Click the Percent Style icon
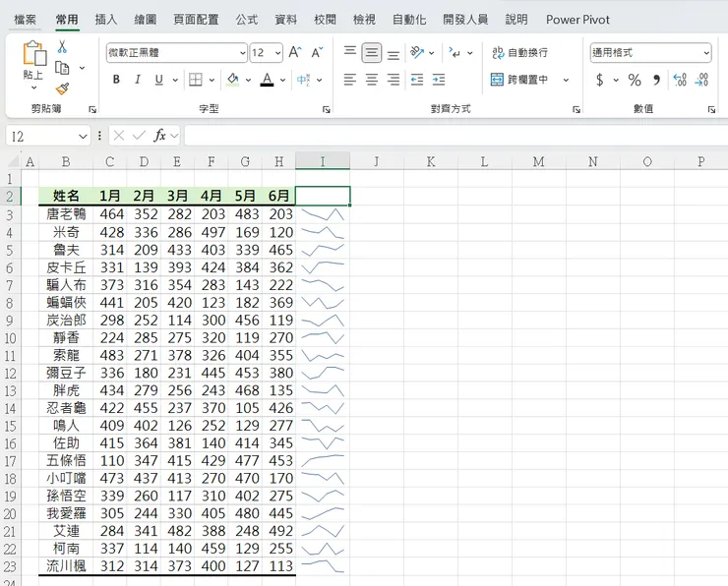728x586 pixels. [635, 80]
